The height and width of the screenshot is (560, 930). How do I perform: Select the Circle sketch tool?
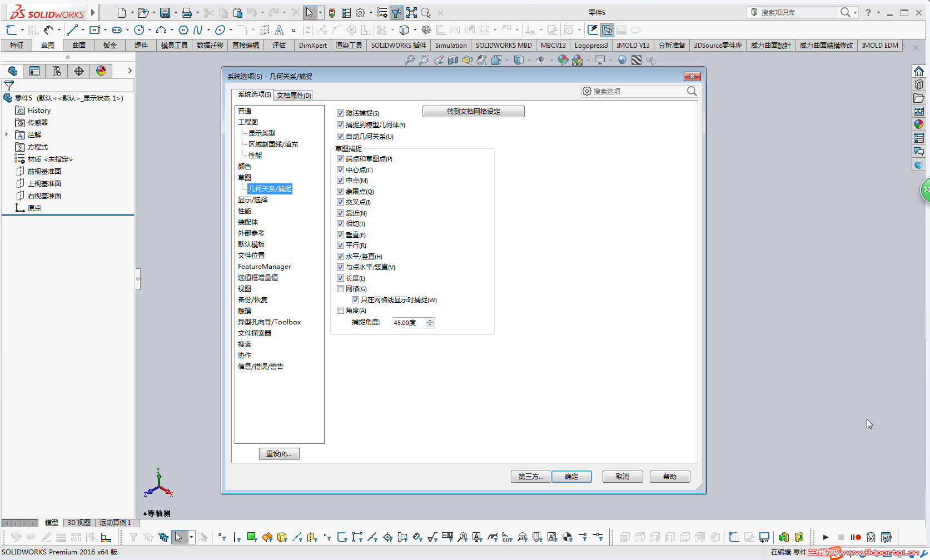tap(139, 30)
